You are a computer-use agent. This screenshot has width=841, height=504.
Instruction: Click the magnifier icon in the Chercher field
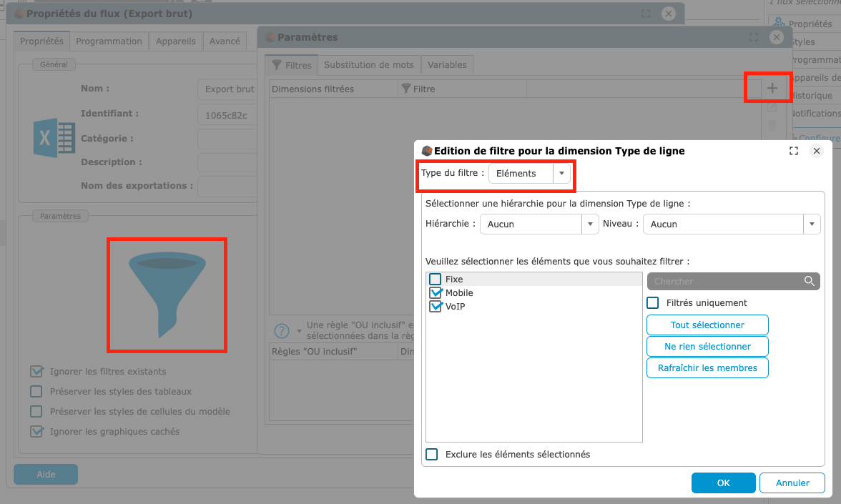click(809, 282)
